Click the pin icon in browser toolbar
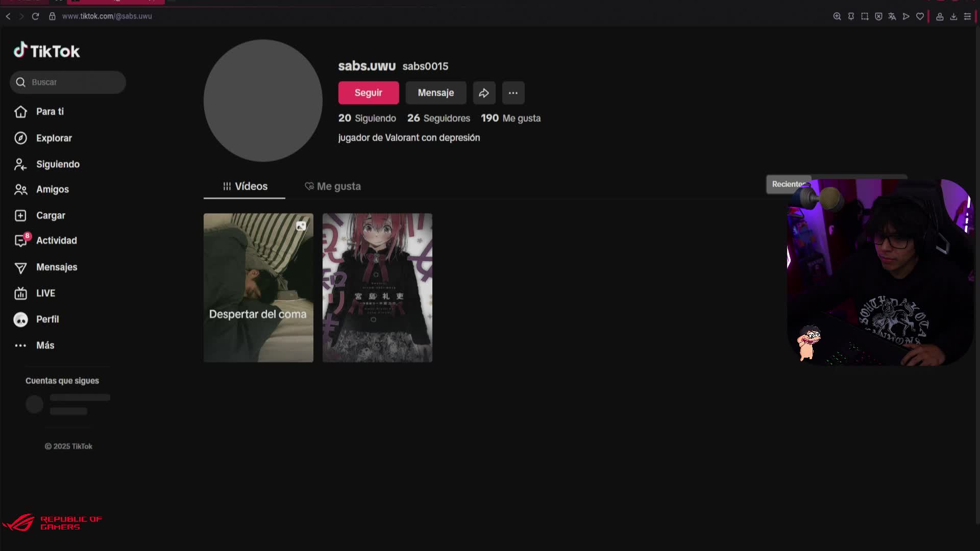980x551 pixels. point(851,16)
